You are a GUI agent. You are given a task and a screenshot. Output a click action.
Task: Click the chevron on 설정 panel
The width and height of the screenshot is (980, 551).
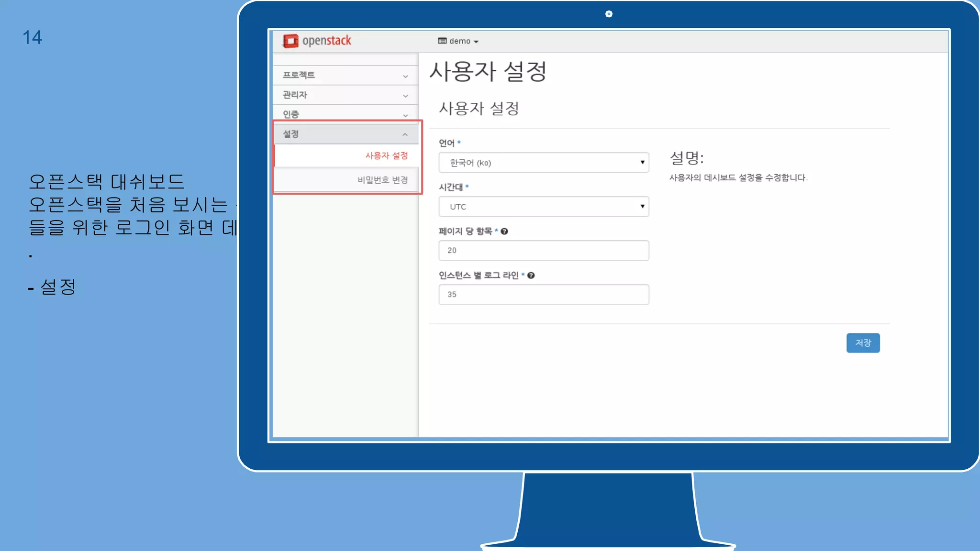[x=405, y=135]
